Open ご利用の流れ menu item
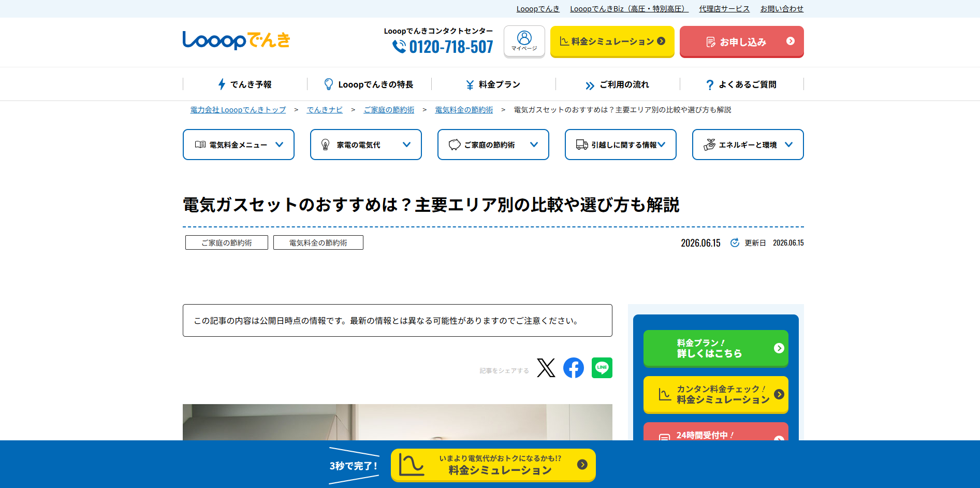 (618, 84)
